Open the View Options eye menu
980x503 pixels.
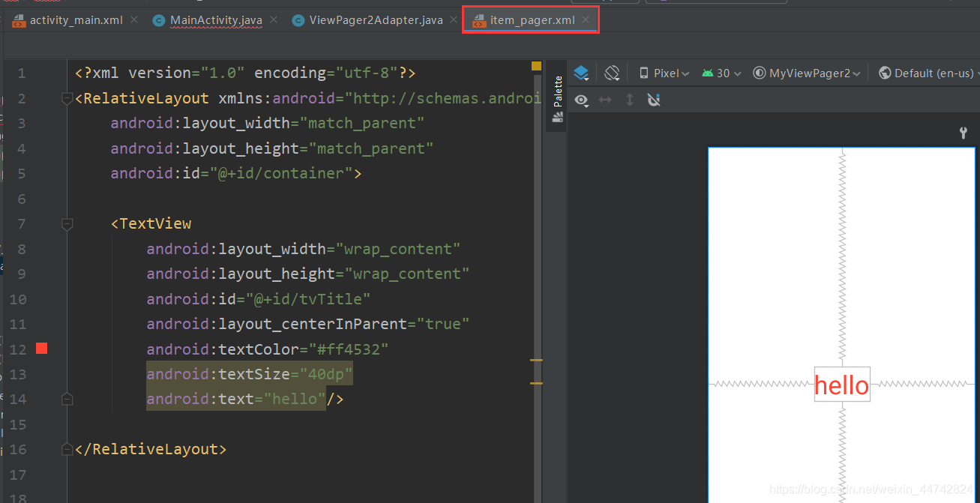(x=581, y=100)
